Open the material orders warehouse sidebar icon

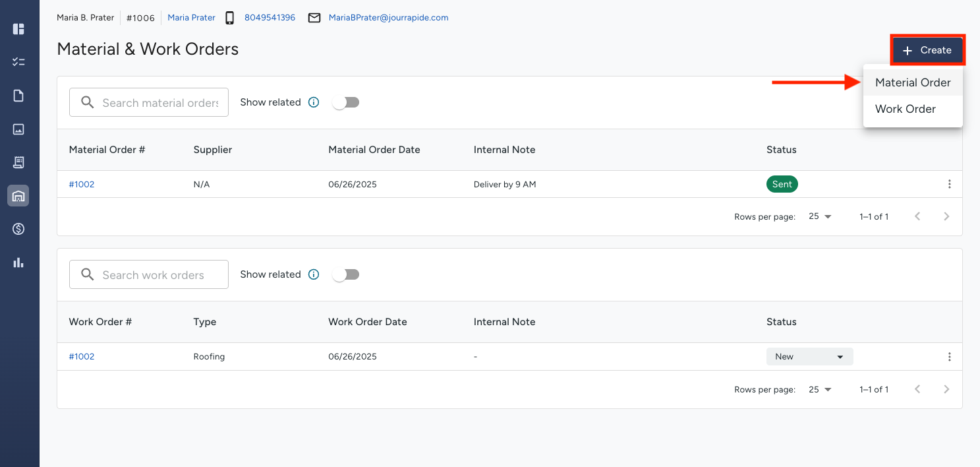(x=18, y=196)
